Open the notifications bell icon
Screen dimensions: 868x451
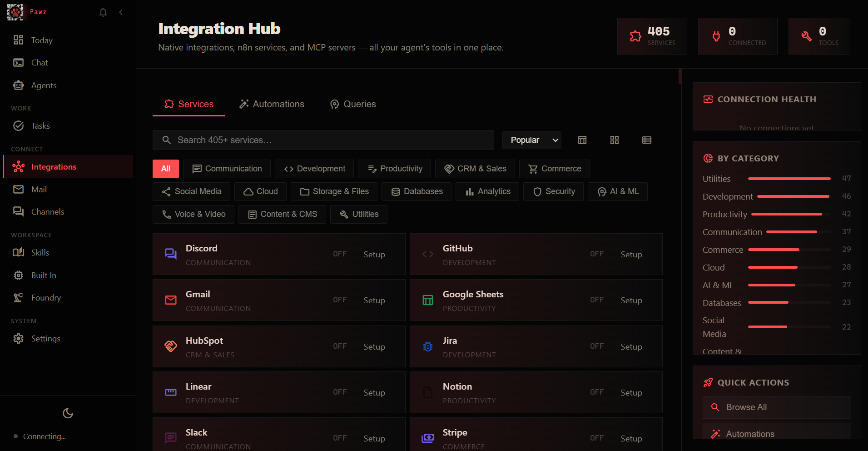tap(103, 12)
